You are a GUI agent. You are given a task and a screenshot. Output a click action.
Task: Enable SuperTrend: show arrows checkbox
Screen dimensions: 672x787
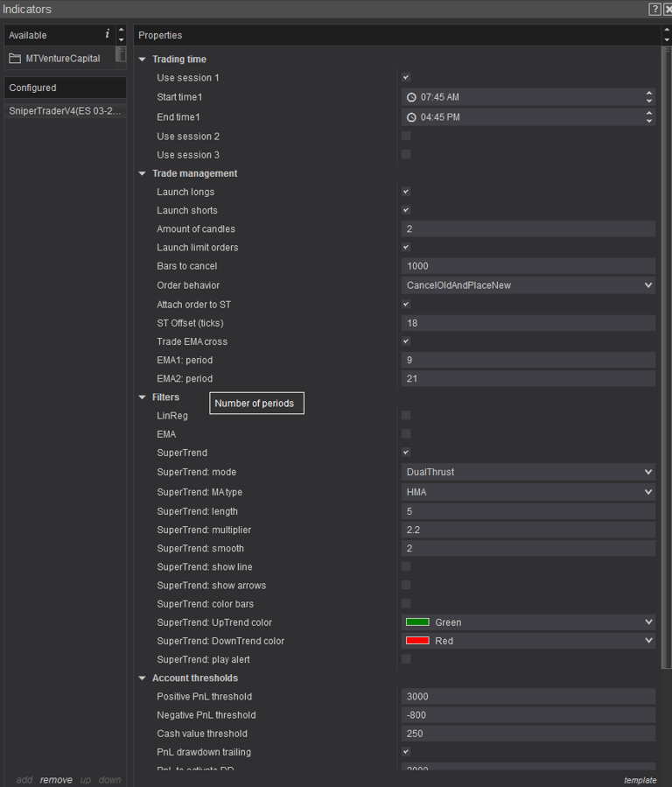[406, 586]
